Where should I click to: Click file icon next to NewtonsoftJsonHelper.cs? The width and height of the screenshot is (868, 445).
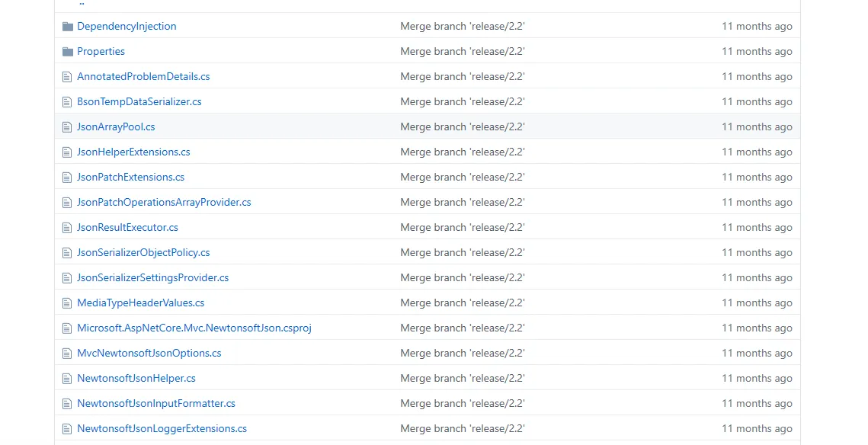click(67, 379)
